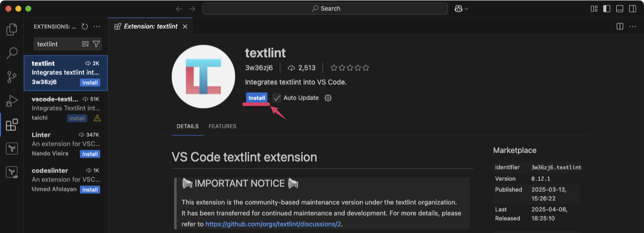The width and height of the screenshot is (644, 233).
Task: Open publisher 3w36zj6 link
Action: (x=259, y=68)
